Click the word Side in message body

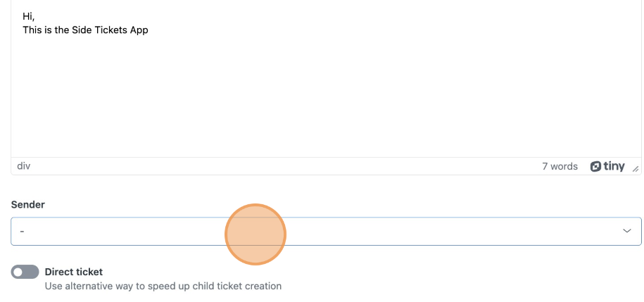coord(81,30)
